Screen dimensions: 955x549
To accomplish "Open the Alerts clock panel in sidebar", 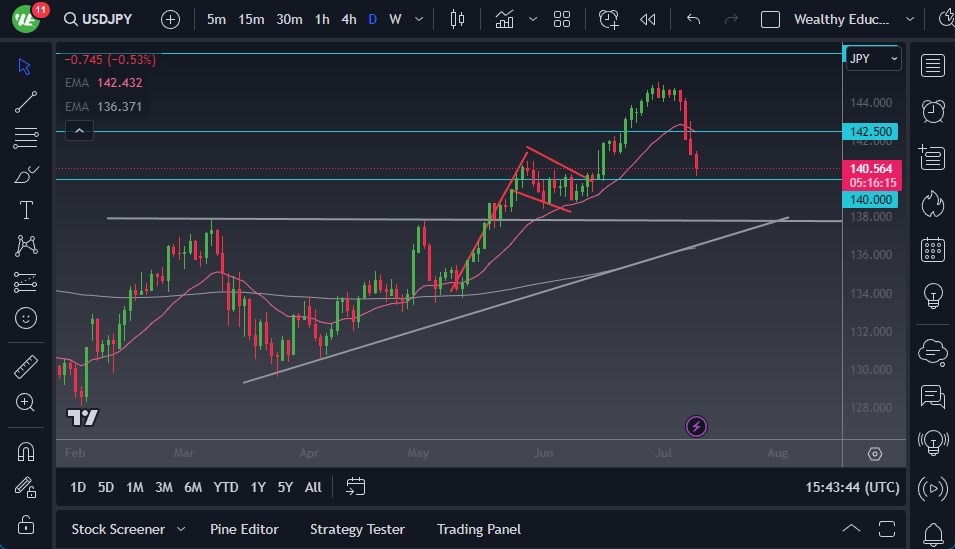I will coord(933,111).
